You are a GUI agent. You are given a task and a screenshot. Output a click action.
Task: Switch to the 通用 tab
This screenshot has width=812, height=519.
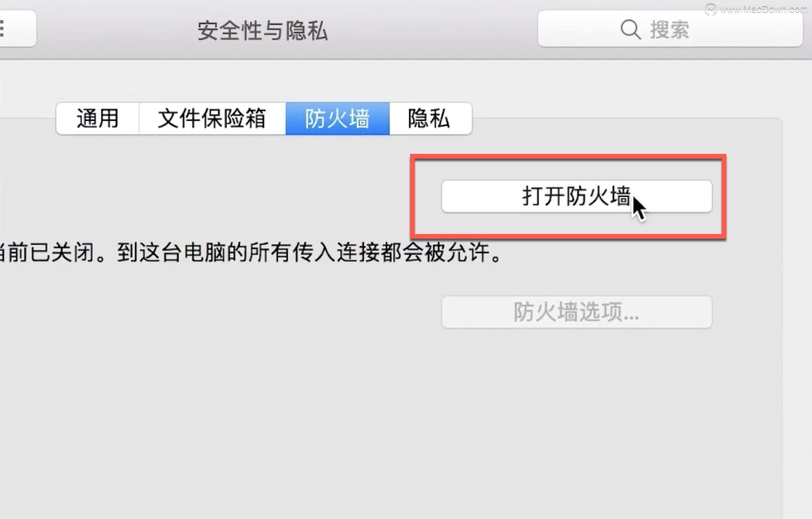[98, 118]
